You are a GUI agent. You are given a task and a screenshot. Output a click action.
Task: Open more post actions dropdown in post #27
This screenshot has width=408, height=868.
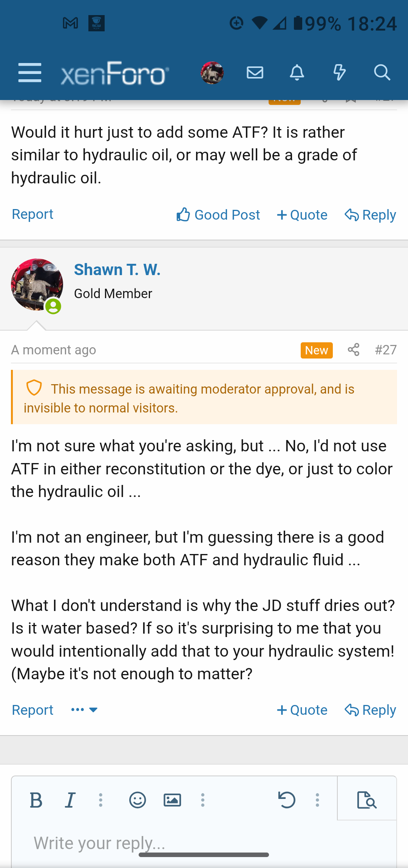[85, 710]
